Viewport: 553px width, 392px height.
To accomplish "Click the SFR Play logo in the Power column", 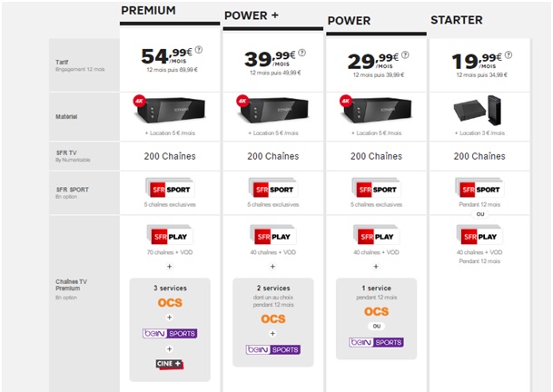I will tap(377, 235).
